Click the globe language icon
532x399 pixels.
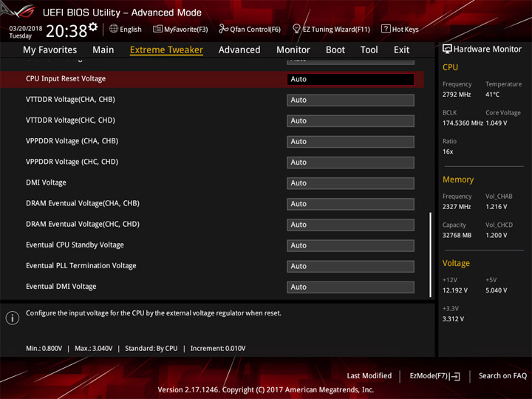point(114,29)
